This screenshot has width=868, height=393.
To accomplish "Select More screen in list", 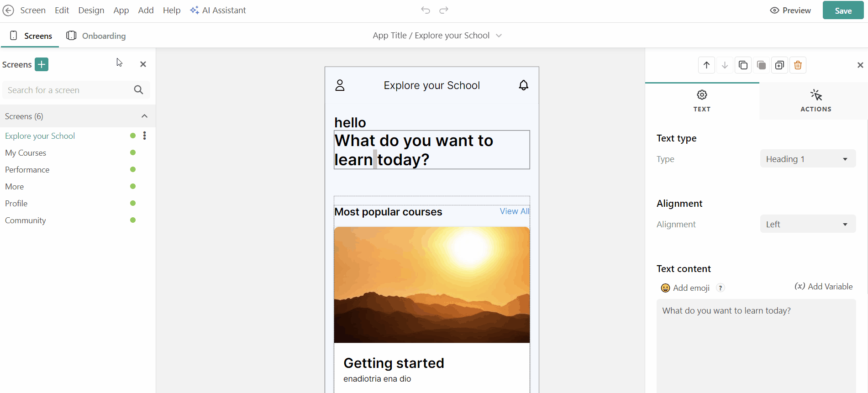I will coord(14,187).
